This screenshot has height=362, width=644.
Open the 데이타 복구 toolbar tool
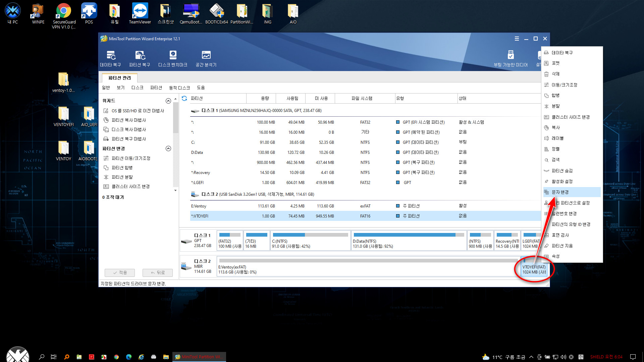pos(111,58)
